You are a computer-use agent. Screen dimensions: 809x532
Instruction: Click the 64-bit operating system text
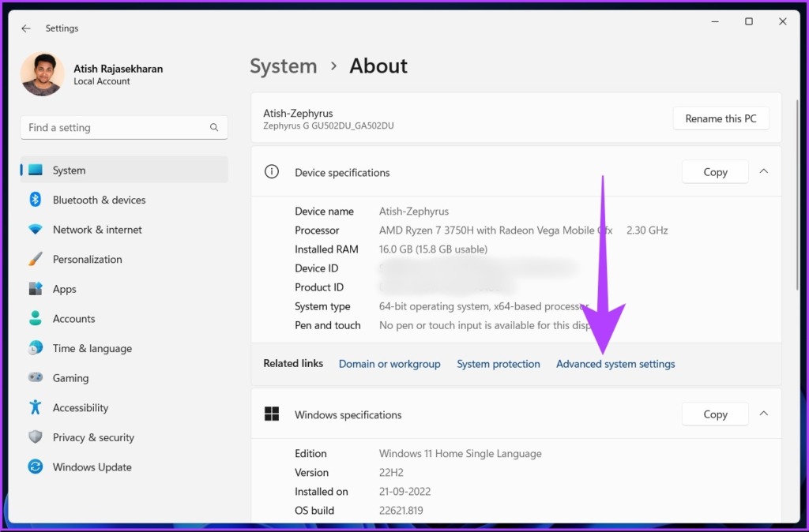(484, 307)
